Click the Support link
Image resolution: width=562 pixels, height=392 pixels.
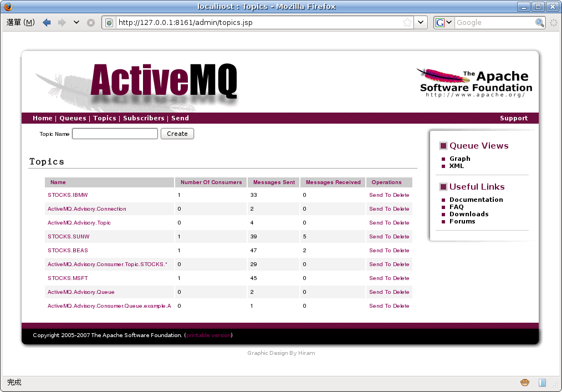514,118
